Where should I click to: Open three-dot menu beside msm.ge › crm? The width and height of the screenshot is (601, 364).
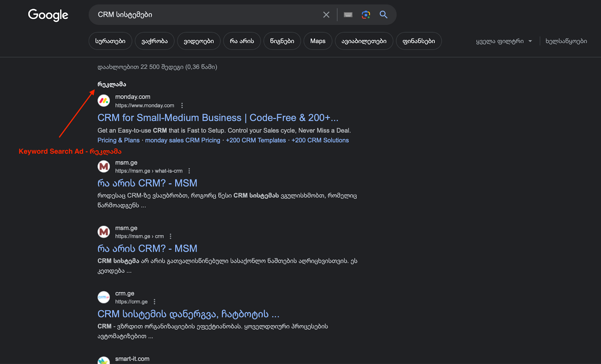170,236
